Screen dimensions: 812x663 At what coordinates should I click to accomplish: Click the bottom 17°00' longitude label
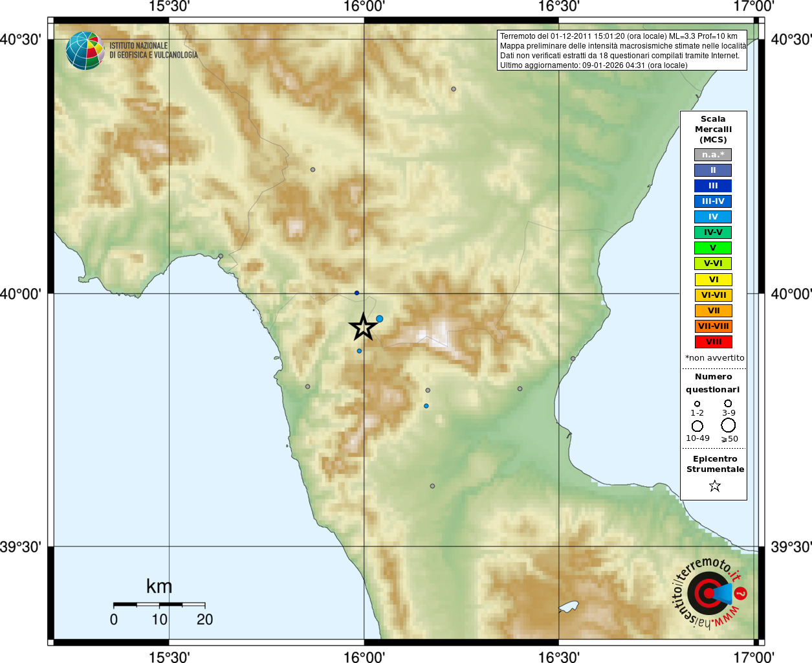(x=754, y=657)
